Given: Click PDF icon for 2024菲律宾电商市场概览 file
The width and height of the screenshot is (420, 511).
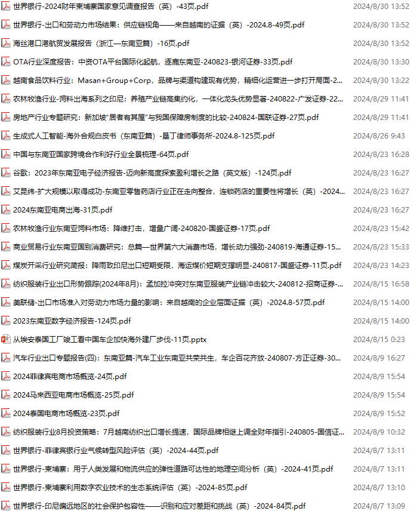Looking at the screenshot, I should [x=6, y=377].
